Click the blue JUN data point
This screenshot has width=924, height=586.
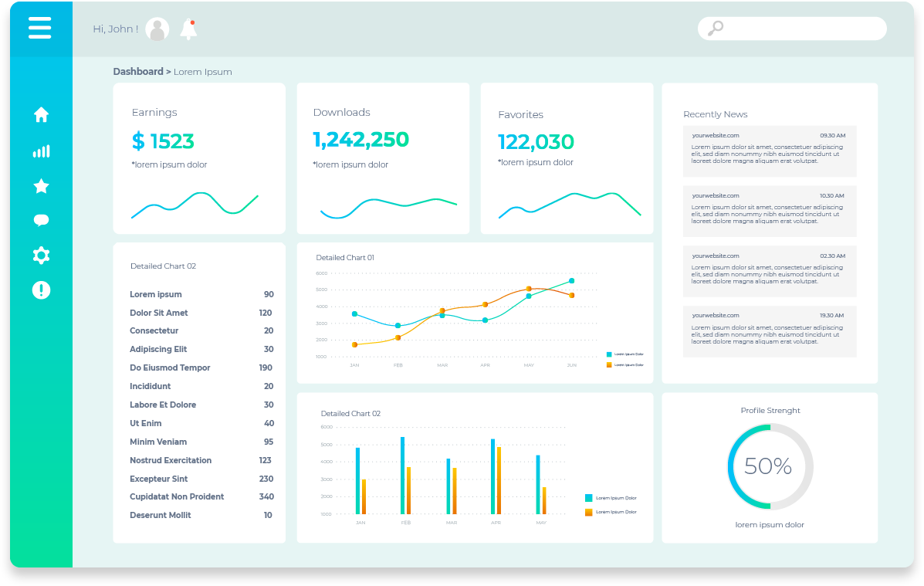click(571, 280)
